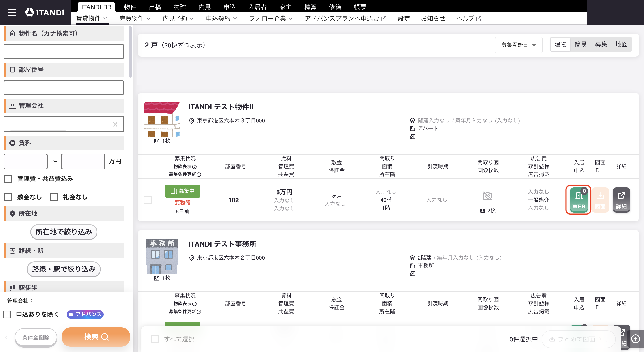Expand the 内見予約 dropdown menu
Image resolution: width=644 pixels, height=352 pixels.
click(178, 19)
